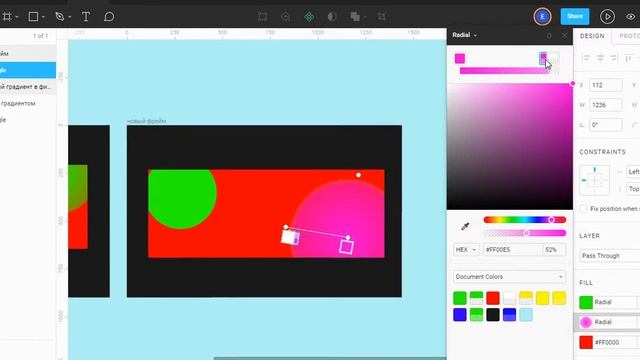Select the green Radial fill layer
This screenshot has width=640, height=360.
(x=607, y=302)
